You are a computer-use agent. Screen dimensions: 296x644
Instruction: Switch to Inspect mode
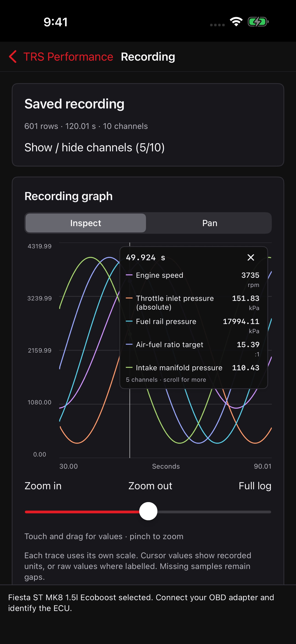(86, 223)
